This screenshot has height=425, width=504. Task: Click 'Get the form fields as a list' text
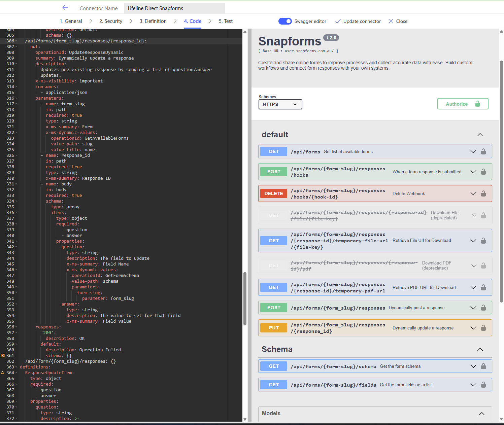point(406,385)
